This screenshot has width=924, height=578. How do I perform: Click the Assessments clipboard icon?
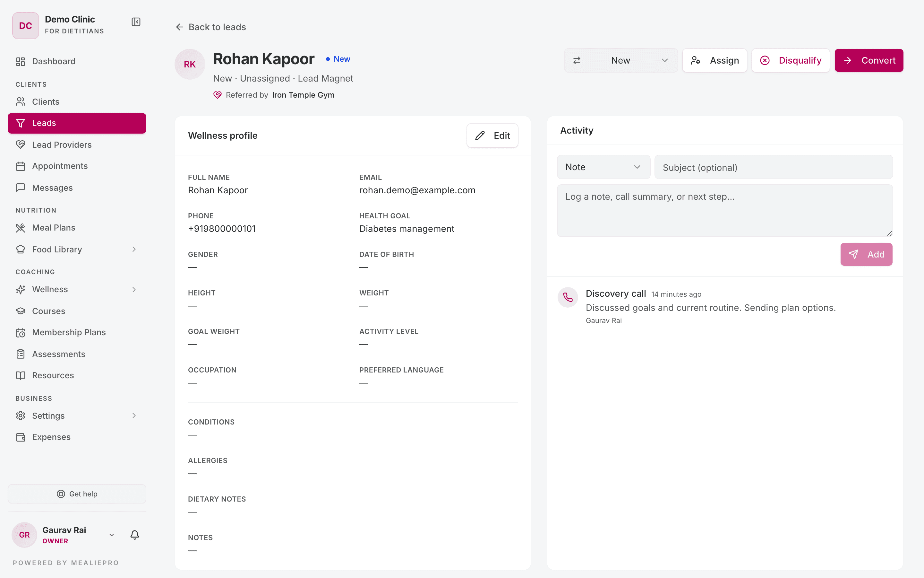tap(21, 354)
